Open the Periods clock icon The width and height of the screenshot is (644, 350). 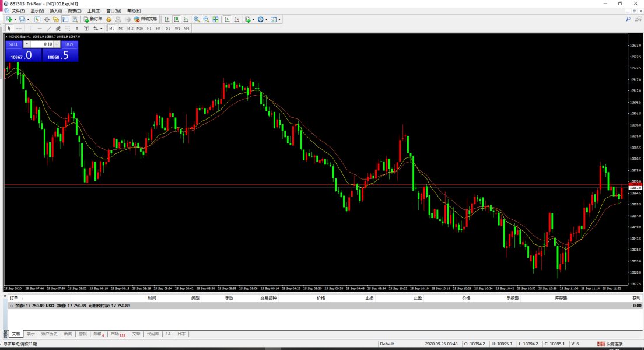coord(260,19)
